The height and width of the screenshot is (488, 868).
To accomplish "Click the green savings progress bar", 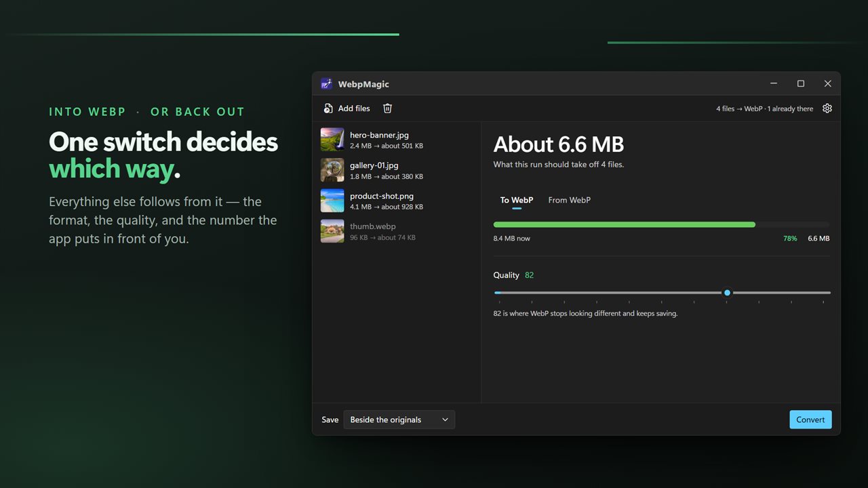I will [x=625, y=224].
